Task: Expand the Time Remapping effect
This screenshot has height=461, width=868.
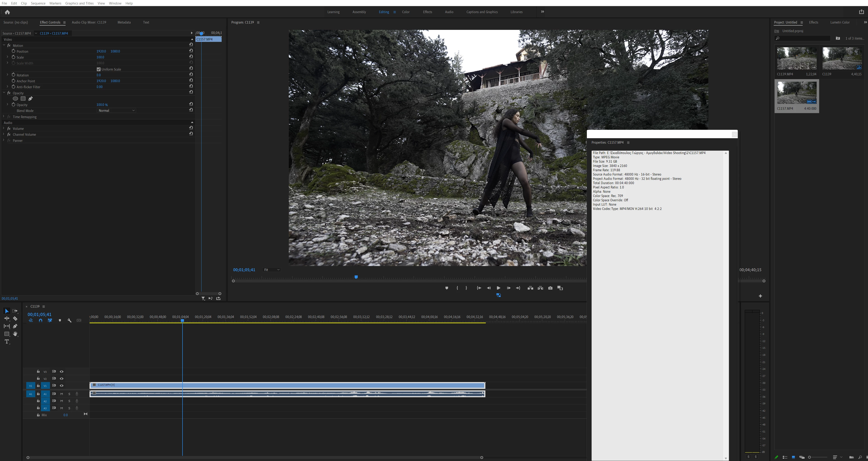Action: (x=4, y=116)
